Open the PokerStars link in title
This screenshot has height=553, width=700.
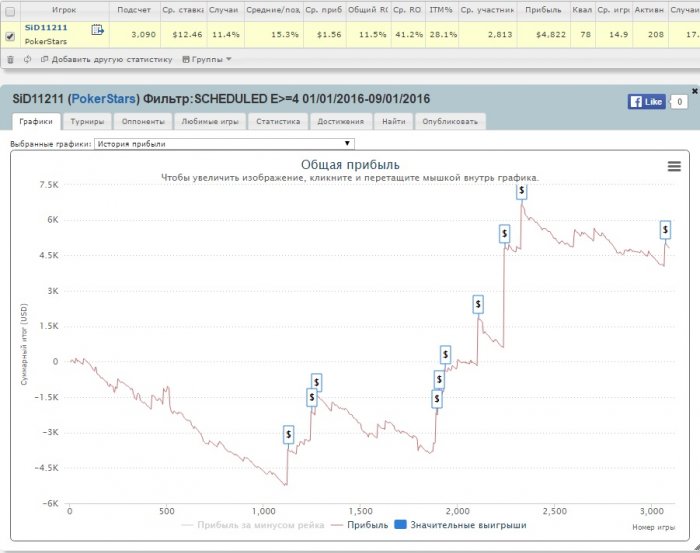104,99
